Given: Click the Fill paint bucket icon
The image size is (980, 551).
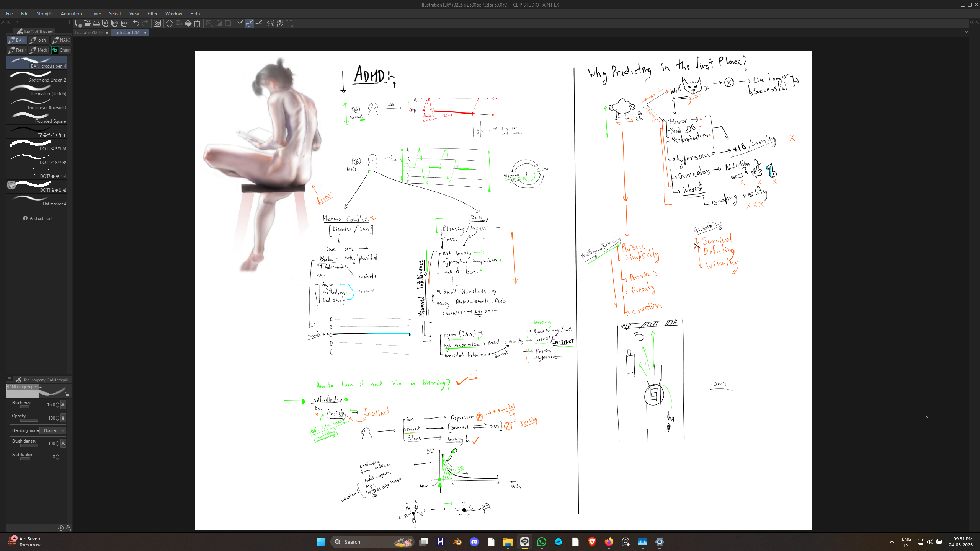Looking at the screenshot, I should pyautogui.click(x=188, y=23).
